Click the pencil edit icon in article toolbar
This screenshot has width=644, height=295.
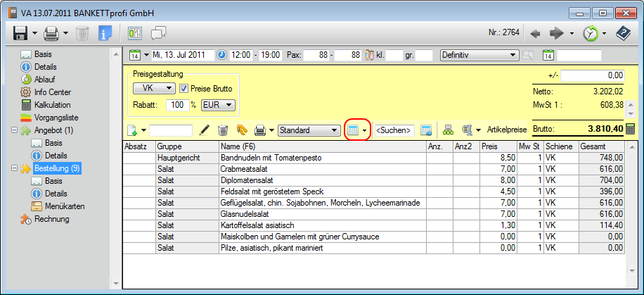(x=205, y=130)
